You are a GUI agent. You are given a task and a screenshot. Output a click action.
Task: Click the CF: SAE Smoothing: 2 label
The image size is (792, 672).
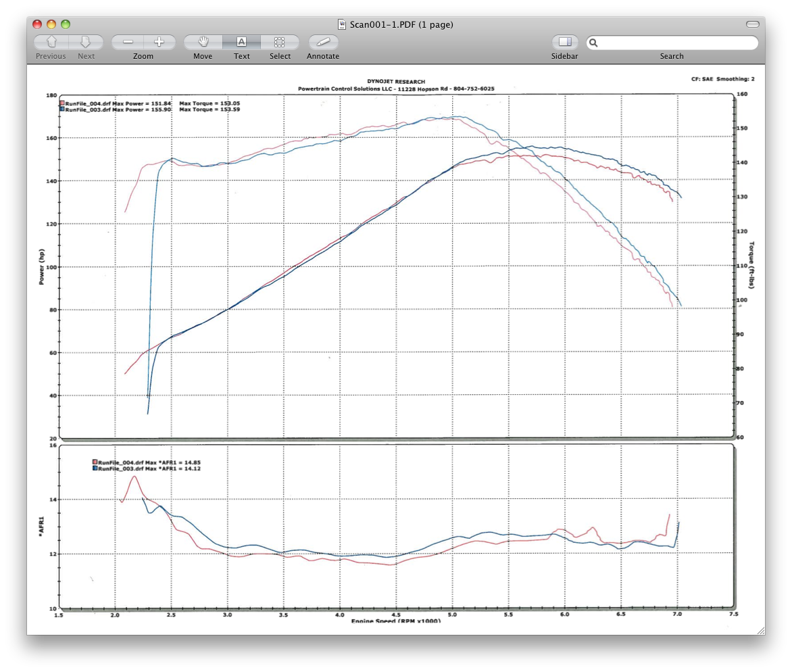click(x=723, y=79)
